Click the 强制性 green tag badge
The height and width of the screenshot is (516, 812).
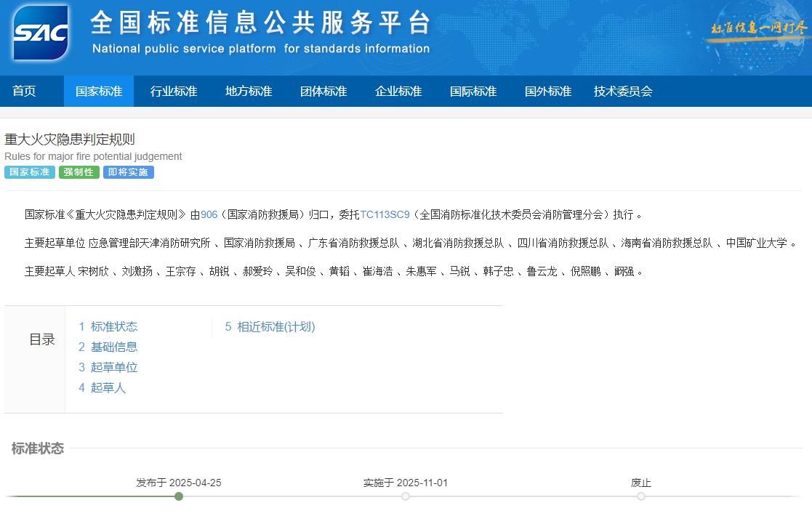click(79, 172)
